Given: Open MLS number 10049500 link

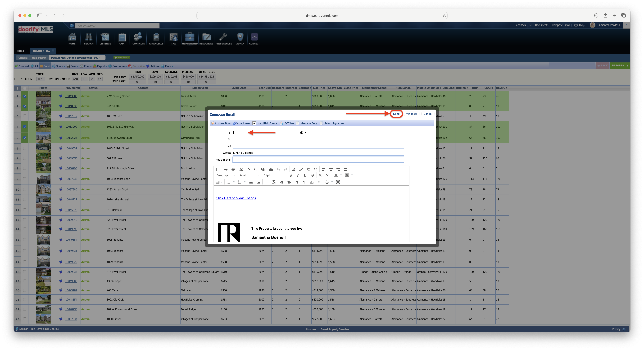Looking at the screenshot, I should coord(71,281).
